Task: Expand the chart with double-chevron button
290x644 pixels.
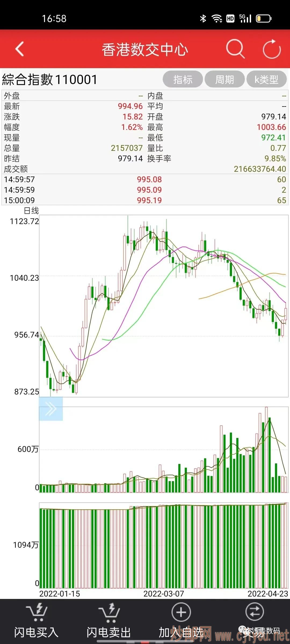Action: coord(51,409)
